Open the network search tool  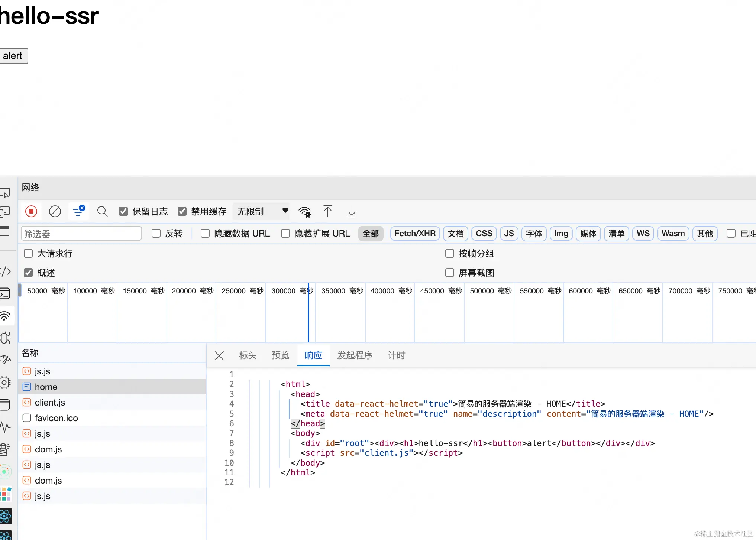[x=102, y=211]
